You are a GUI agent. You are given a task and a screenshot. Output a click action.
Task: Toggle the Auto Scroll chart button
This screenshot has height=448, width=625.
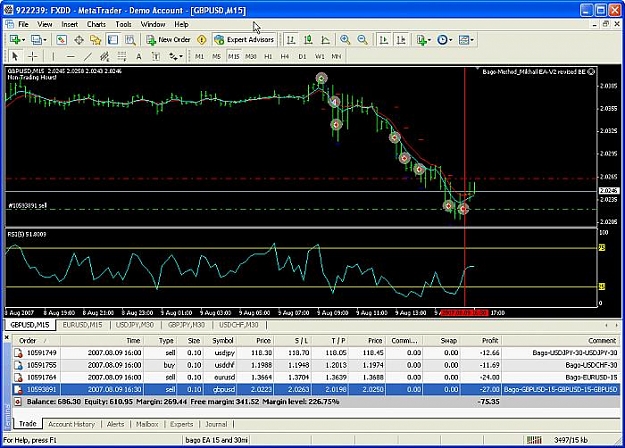(x=384, y=40)
